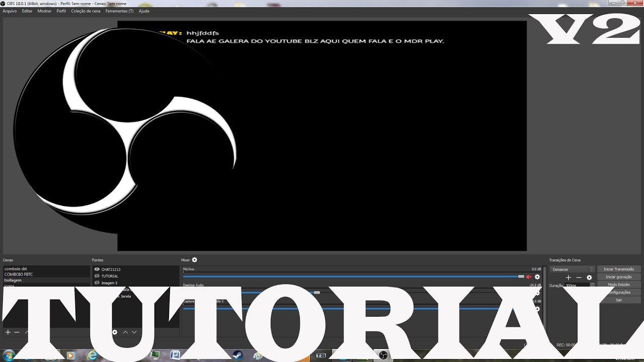
Task: Open Microsoft Word from the taskbar
Action: pyautogui.click(x=176, y=355)
